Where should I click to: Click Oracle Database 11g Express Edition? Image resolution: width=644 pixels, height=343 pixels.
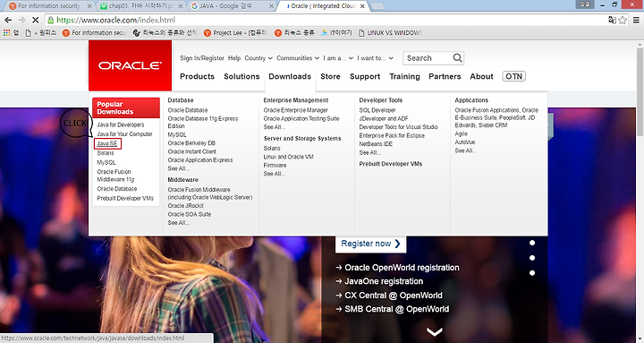(203, 122)
